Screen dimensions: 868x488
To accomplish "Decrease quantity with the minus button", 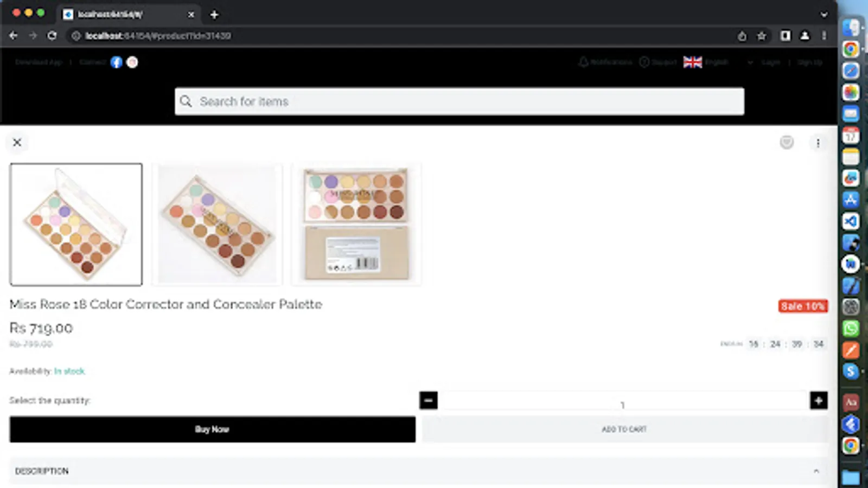I will point(429,401).
